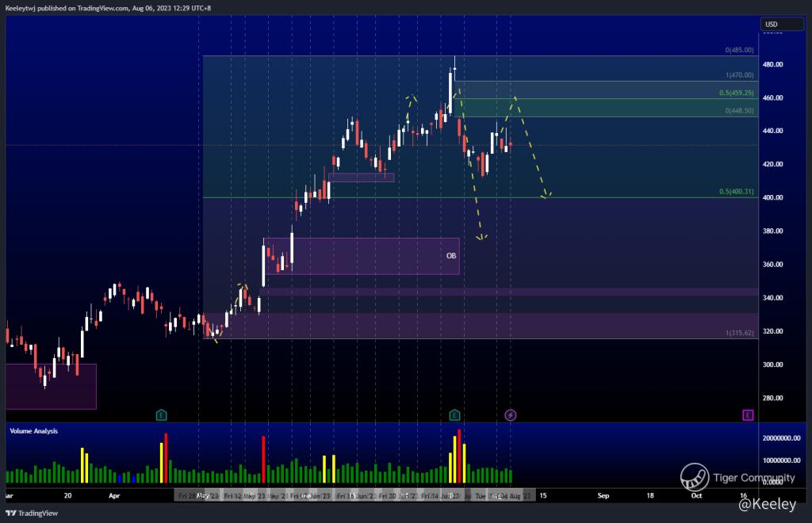Click the 20000000.00 volume axis label
Viewport: 812px width, 523px height.
(781, 438)
